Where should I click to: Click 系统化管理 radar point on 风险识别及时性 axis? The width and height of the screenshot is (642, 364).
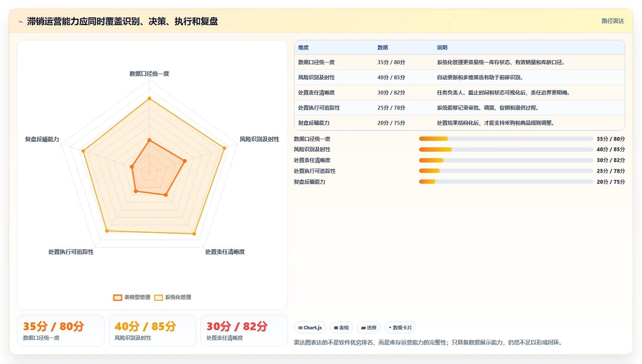click(224, 148)
